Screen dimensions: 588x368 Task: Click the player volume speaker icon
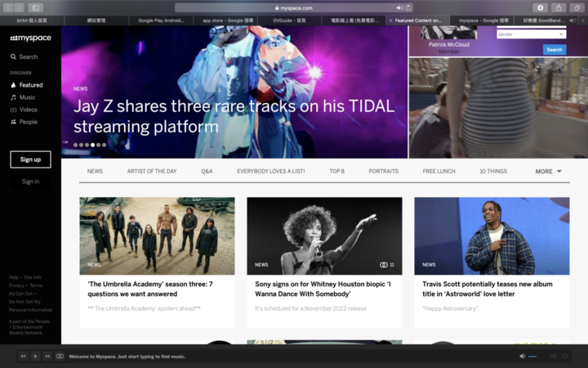[x=523, y=356]
